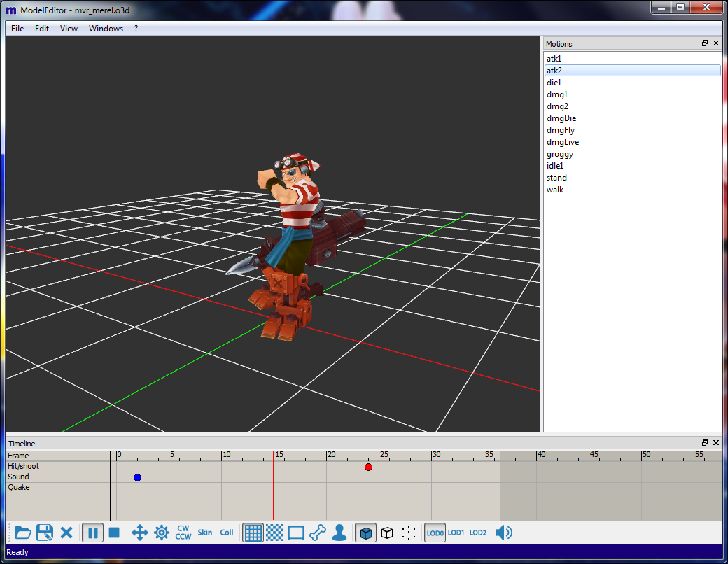This screenshot has height=564, width=728.
Task: Toggle CW/CCW winding order
Action: pos(183,533)
